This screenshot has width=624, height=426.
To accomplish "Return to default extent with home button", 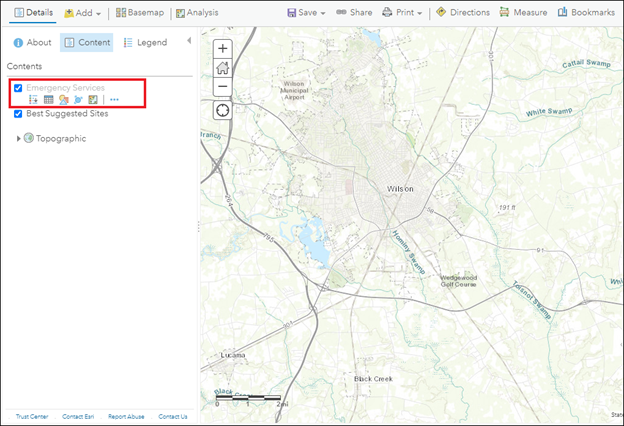I will tap(223, 68).
